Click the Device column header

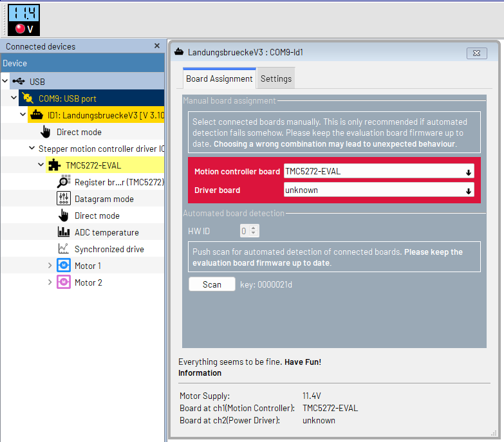tap(82, 63)
